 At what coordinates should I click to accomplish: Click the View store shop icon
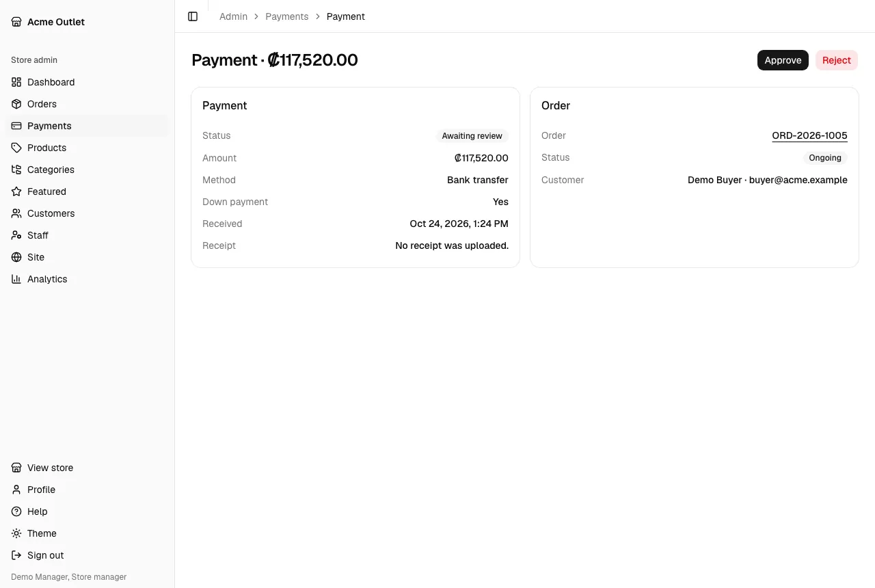[16, 468]
